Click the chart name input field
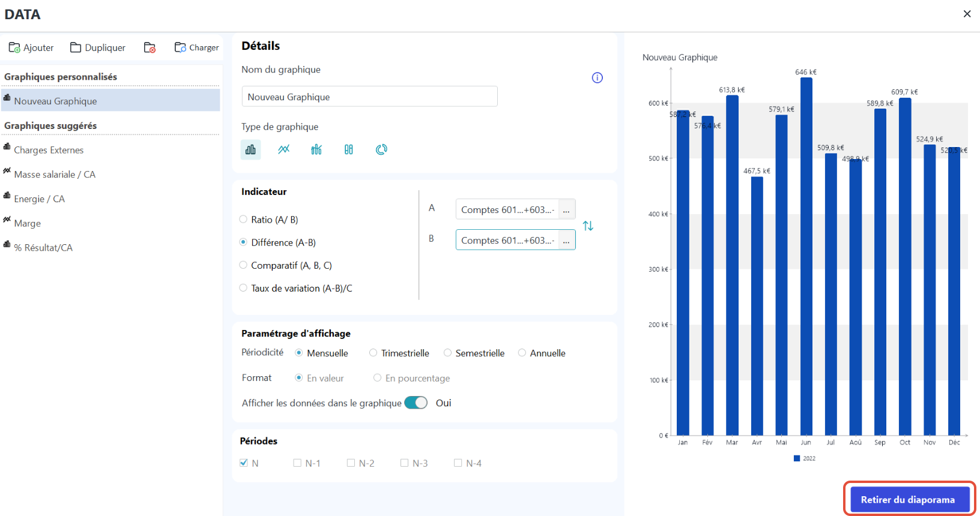The width and height of the screenshot is (980, 516). pos(369,97)
